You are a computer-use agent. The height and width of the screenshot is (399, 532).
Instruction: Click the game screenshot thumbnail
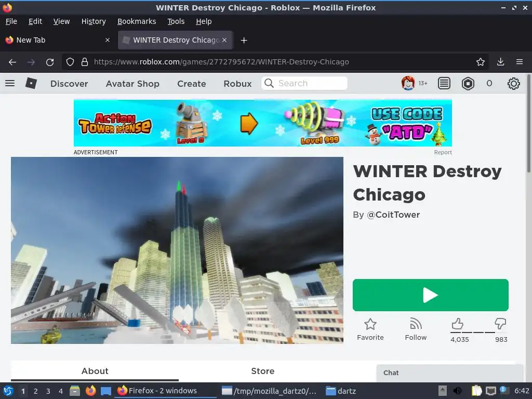177,250
